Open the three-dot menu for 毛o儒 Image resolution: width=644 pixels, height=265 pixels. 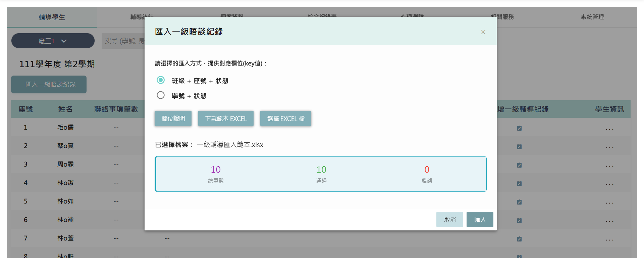(x=609, y=129)
